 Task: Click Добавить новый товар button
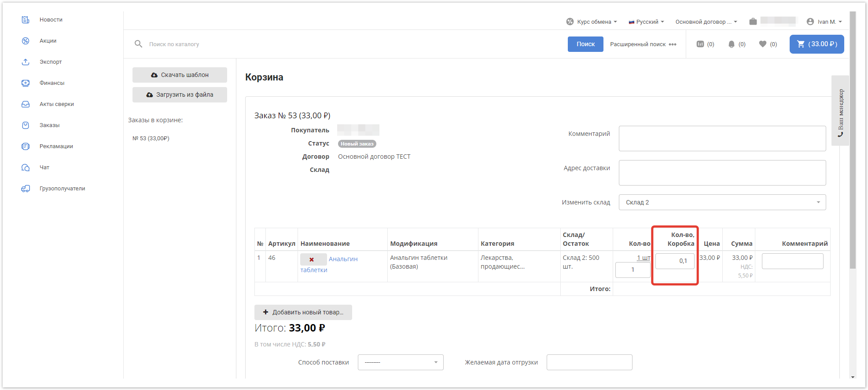[303, 312]
